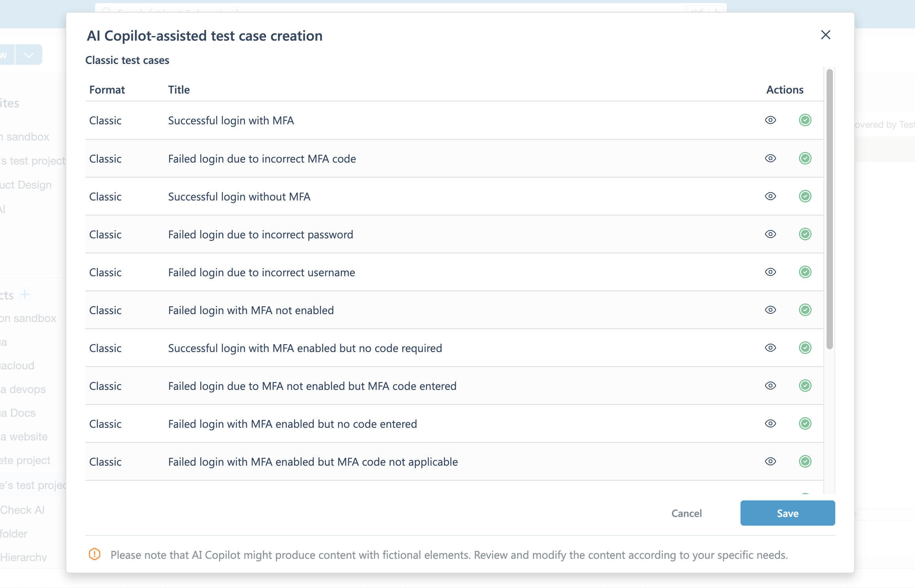This screenshot has height=588, width=915.
Task: Click the test case list vertical scrollbar
Action: point(829,209)
